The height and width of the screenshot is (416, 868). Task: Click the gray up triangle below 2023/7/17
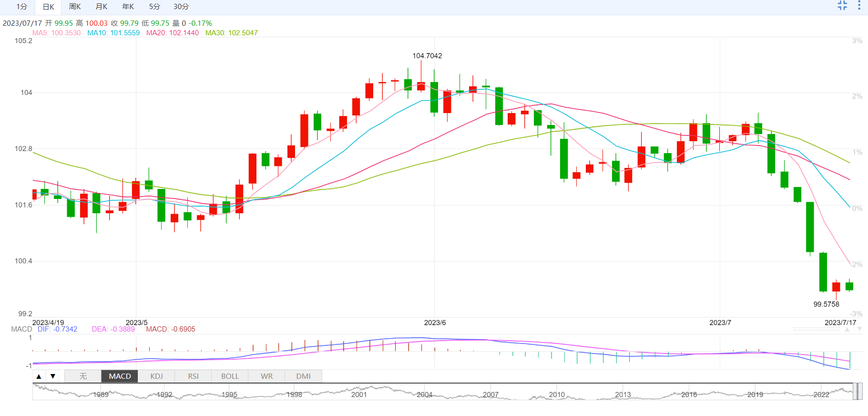(848, 329)
